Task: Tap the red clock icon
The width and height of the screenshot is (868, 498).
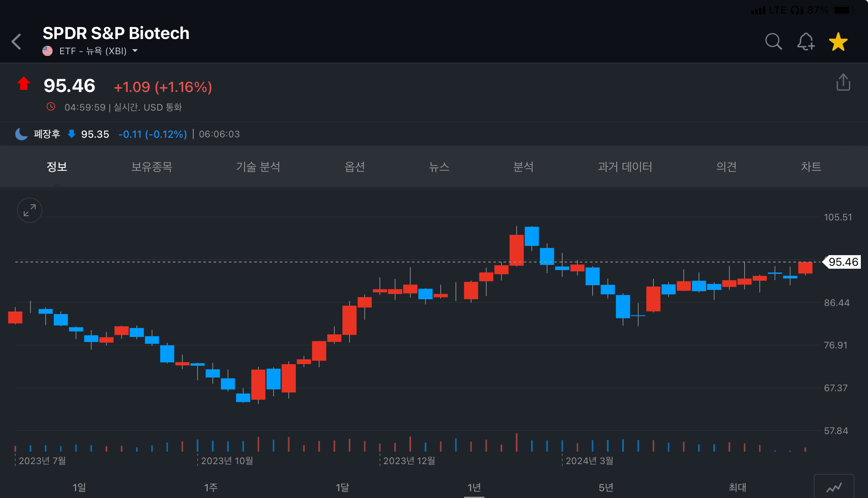Action: 51,107
